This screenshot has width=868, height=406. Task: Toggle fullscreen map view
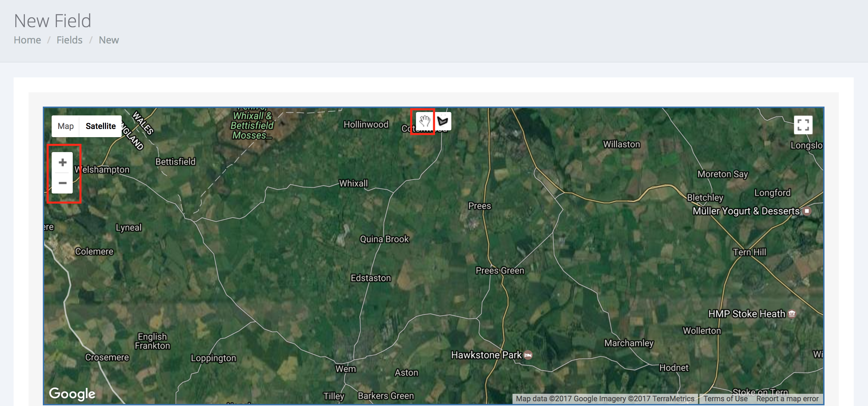[803, 125]
